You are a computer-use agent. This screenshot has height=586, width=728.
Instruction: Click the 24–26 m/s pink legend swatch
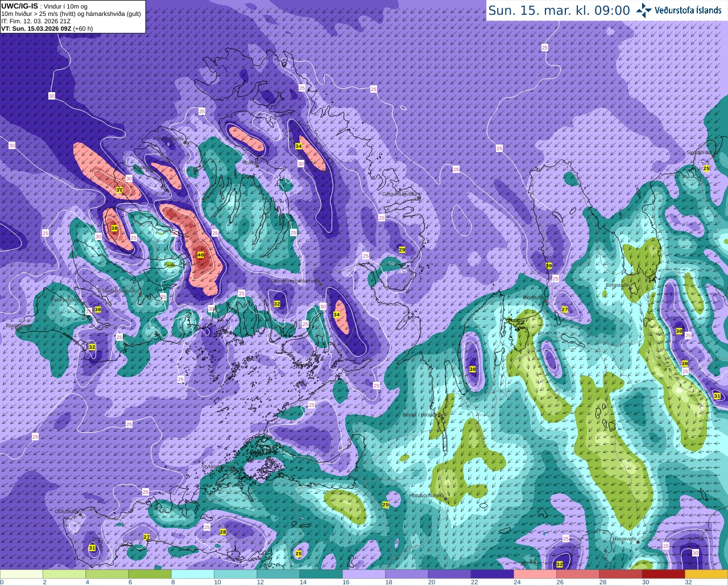[535, 573]
